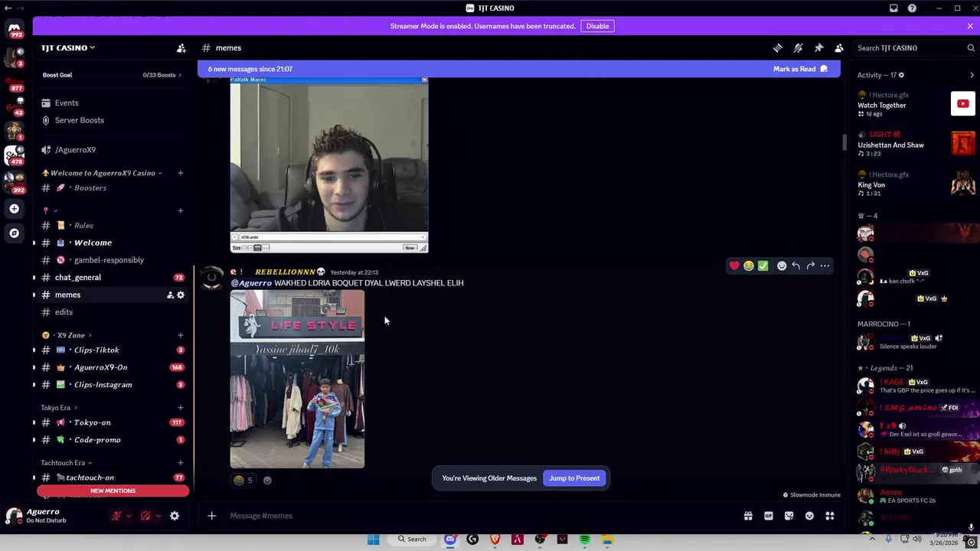Toggle the member list icon
Screen dimensions: 980x551
click(x=839, y=47)
